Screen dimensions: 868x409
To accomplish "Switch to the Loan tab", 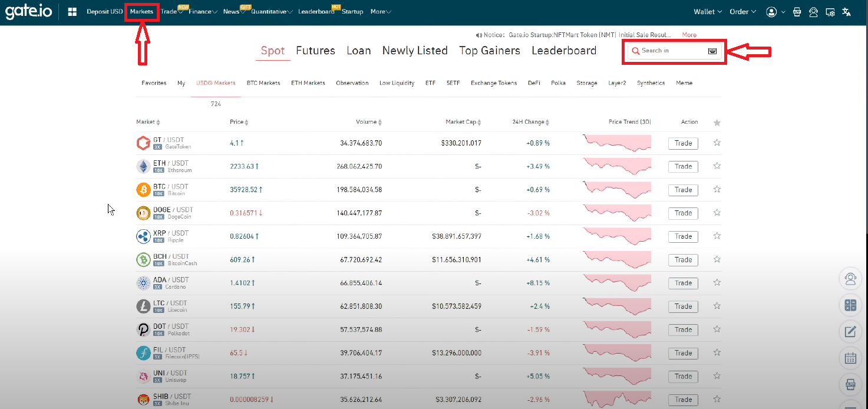I will point(359,51).
